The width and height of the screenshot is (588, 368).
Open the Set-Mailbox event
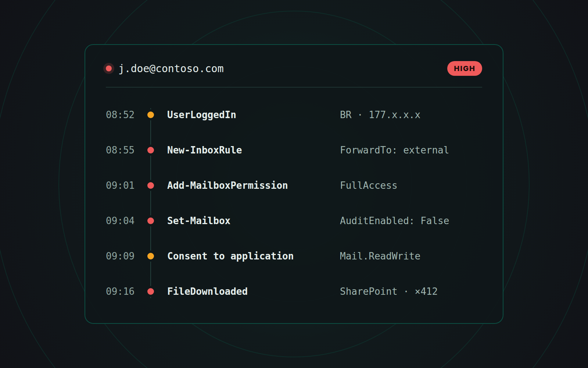click(199, 221)
